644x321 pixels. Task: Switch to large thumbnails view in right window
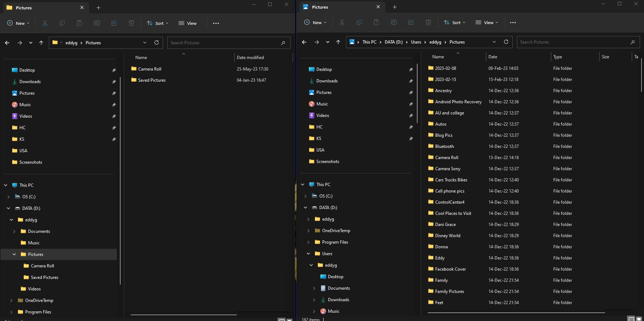(x=639, y=319)
